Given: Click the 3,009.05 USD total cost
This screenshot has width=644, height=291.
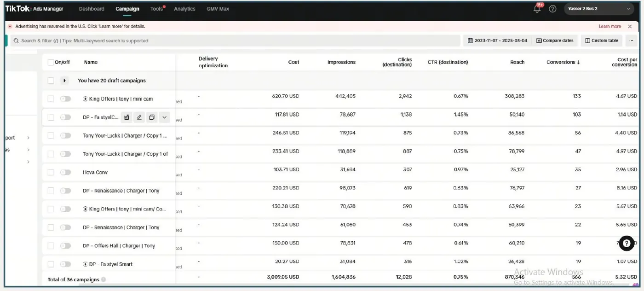Looking at the screenshot, I should 283,277.
